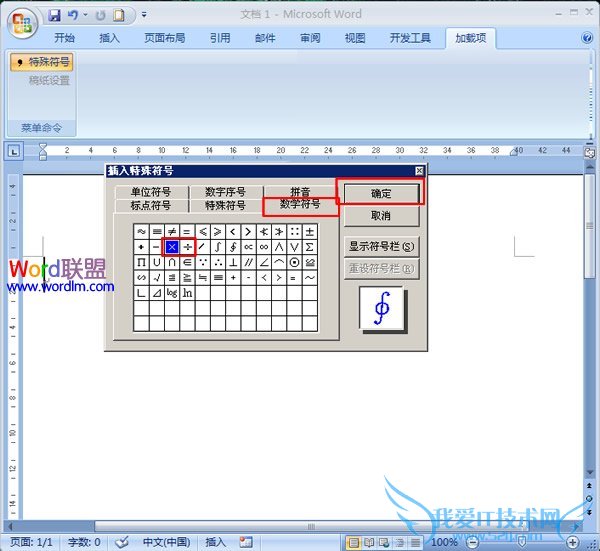Screen dimensions: 600x551
Task: Select the highlighted multiplication × symbol
Action: pos(172,247)
